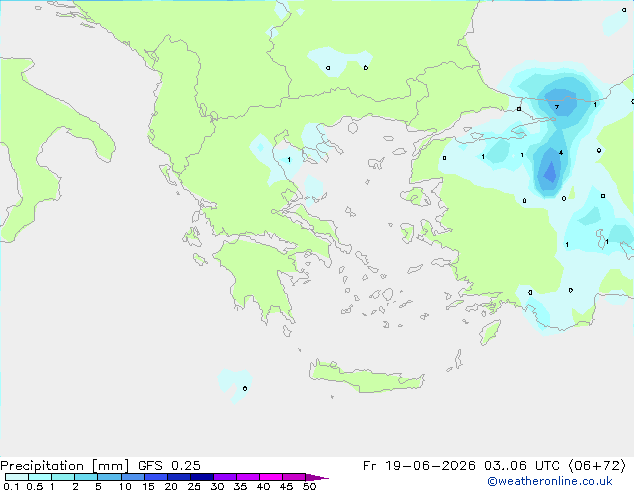The image size is (634, 490).
Task: Click the '4' precipitation value on map
Action: 561,152
